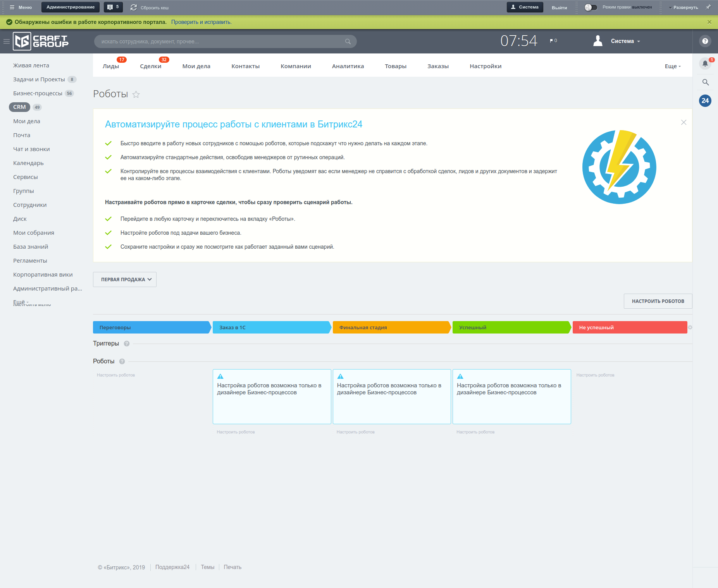Click the help icon beside Триггеры
This screenshot has height=588, width=718.
127,344
